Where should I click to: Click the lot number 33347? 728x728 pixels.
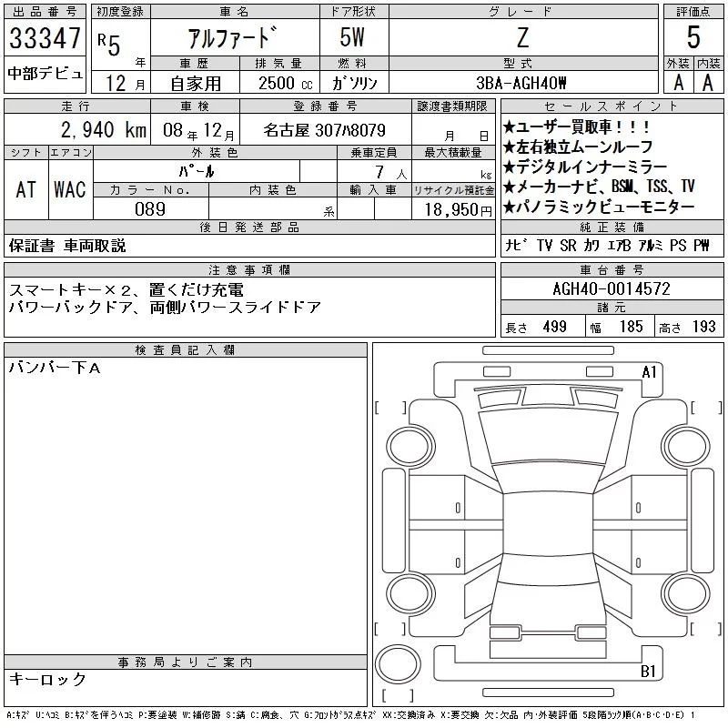click(45, 38)
